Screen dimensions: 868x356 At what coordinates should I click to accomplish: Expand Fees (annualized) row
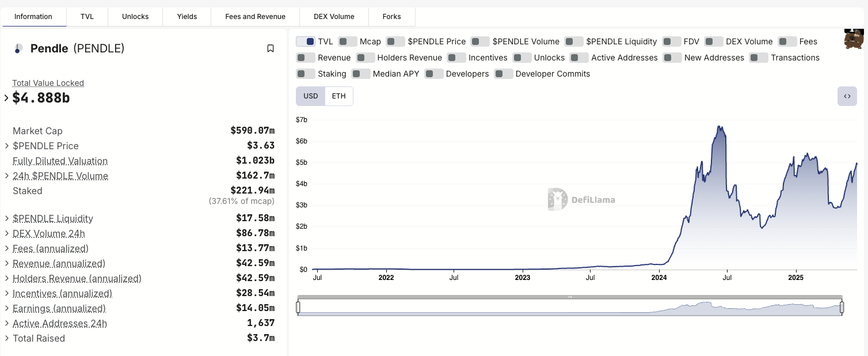click(6, 248)
